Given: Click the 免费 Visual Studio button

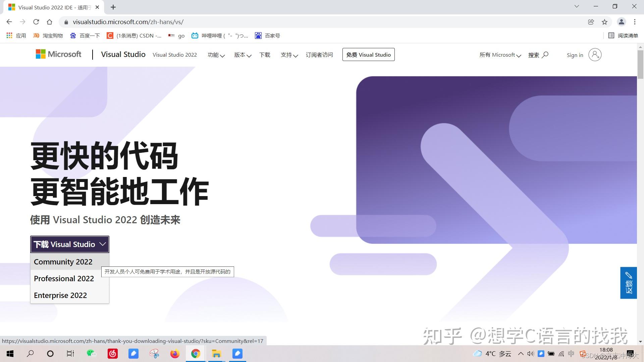Looking at the screenshot, I should [368, 54].
